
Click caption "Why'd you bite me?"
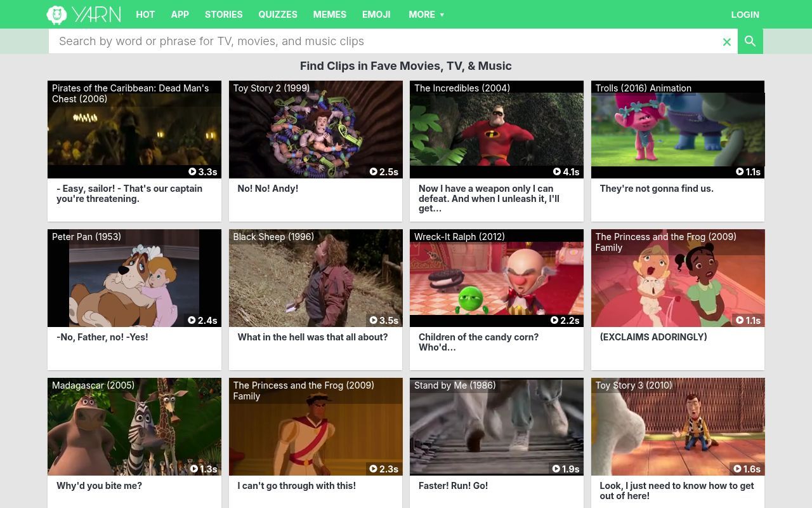tap(99, 486)
